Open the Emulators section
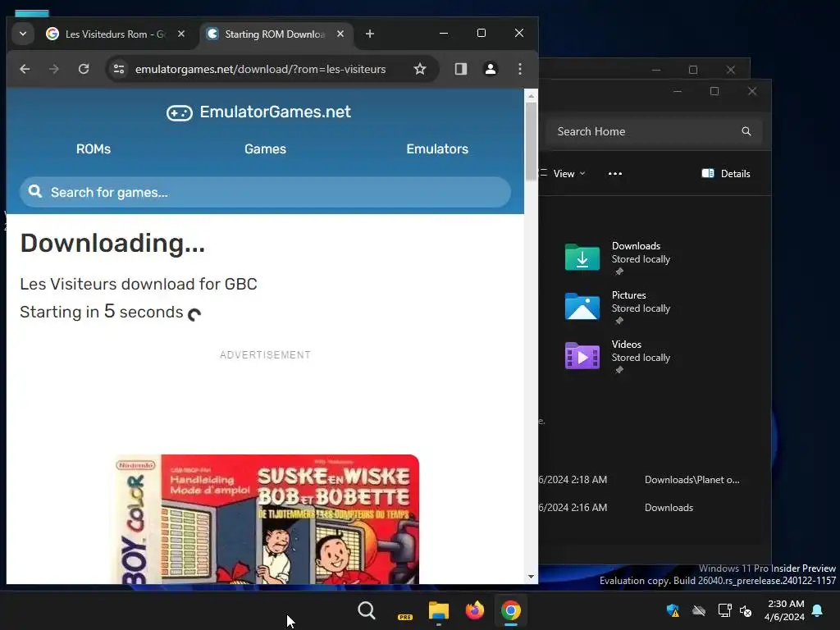 click(437, 149)
